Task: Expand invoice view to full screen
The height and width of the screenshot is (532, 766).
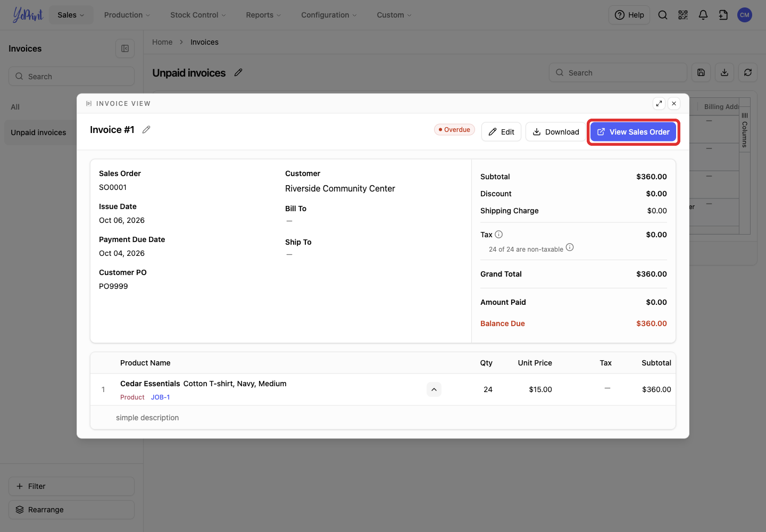Action: (659, 104)
